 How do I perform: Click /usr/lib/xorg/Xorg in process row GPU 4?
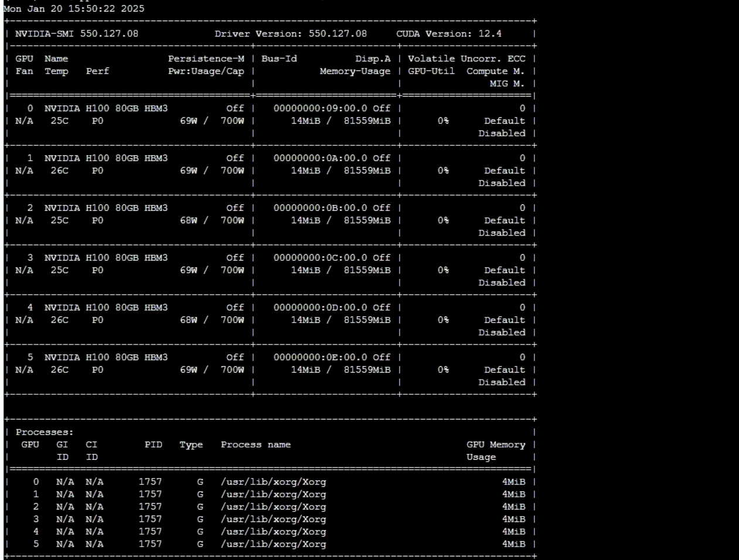coord(273,532)
